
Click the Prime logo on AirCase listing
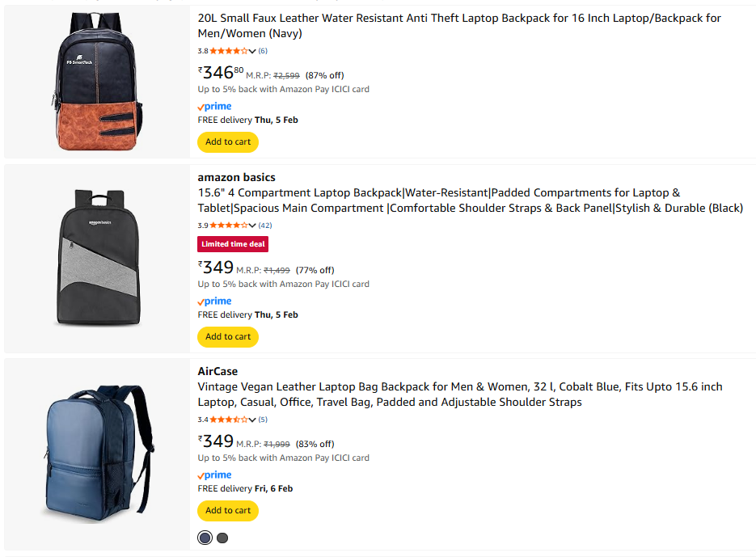coord(214,475)
